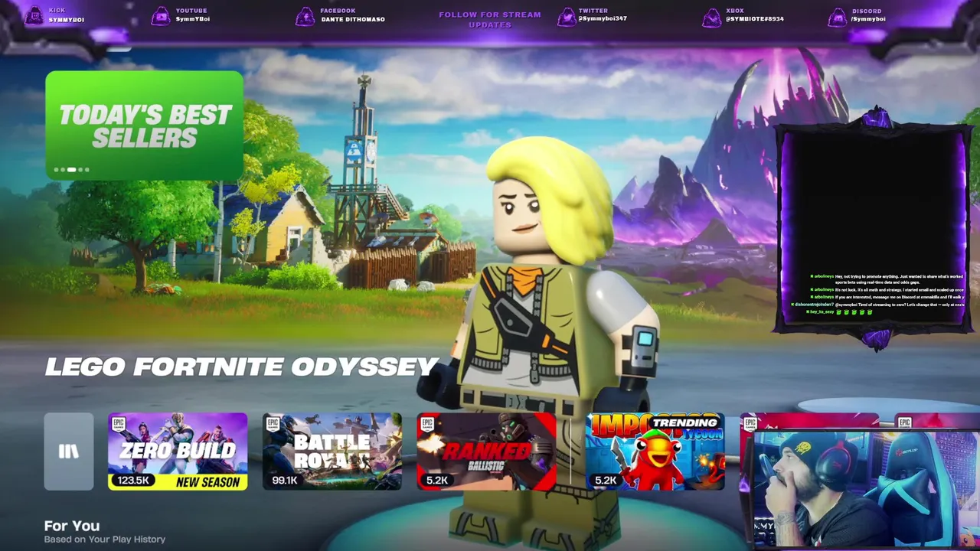The width and height of the screenshot is (980, 551).
Task: Click the Xbox logo in overlay
Action: (x=712, y=16)
